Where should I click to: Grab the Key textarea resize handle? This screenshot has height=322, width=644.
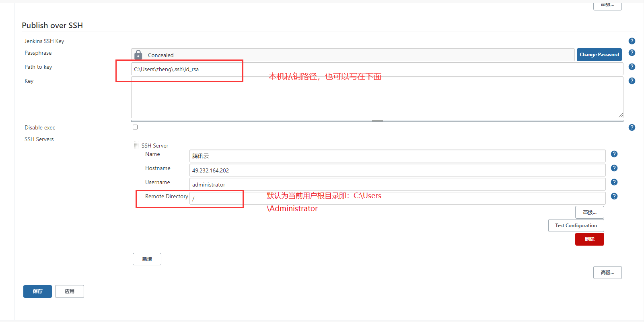click(621, 115)
